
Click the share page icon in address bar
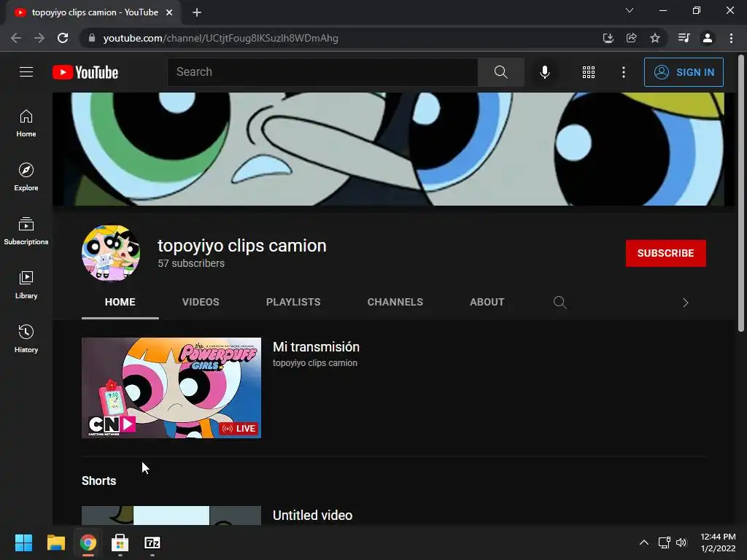pyautogui.click(x=631, y=38)
